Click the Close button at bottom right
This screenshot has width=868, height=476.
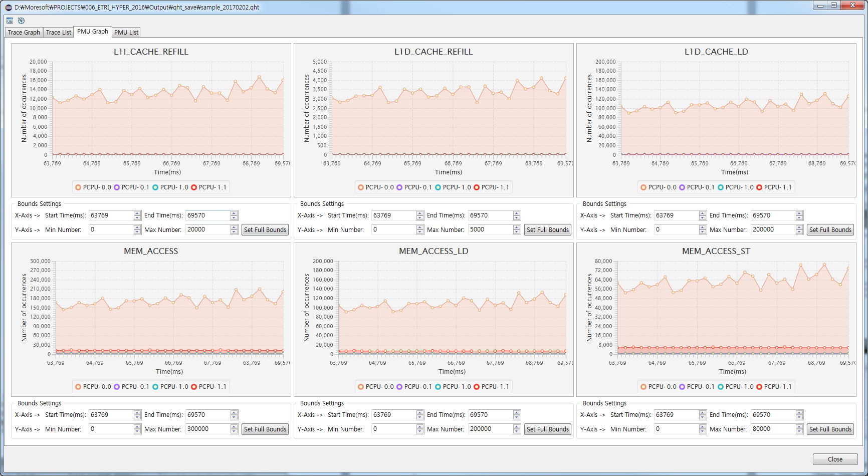point(835,459)
